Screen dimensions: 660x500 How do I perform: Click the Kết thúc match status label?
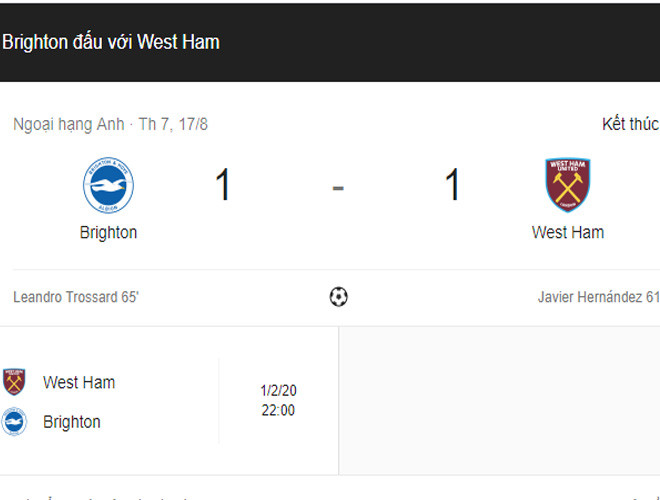pyautogui.click(x=630, y=124)
